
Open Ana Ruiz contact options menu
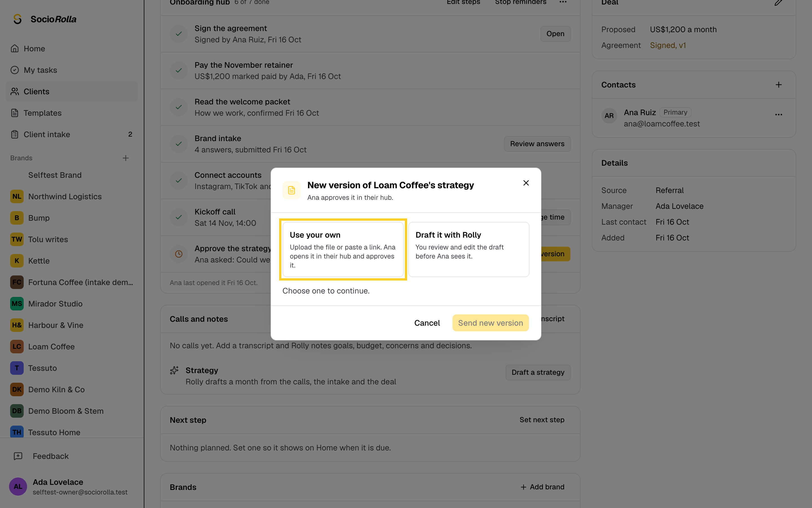pyautogui.click(x=778, y=115)
